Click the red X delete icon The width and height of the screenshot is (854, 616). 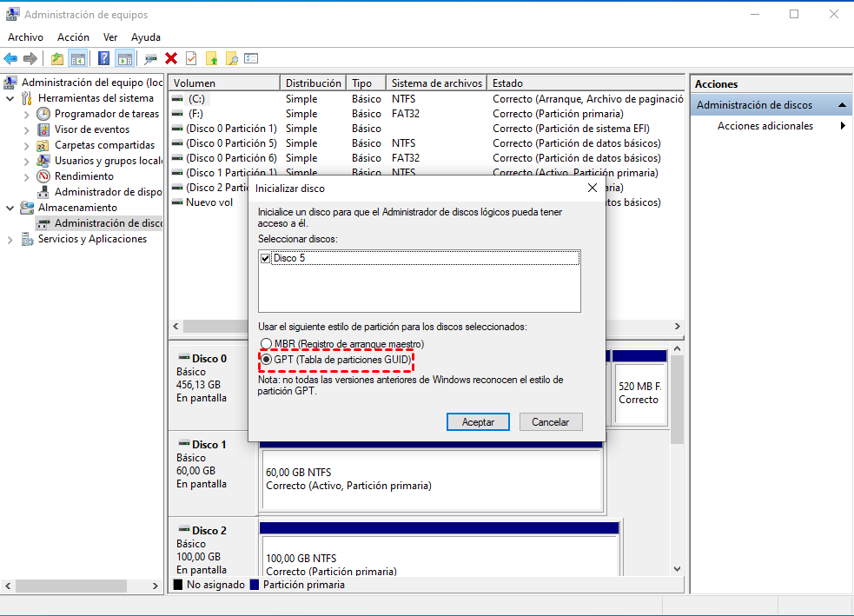point(171,58)
